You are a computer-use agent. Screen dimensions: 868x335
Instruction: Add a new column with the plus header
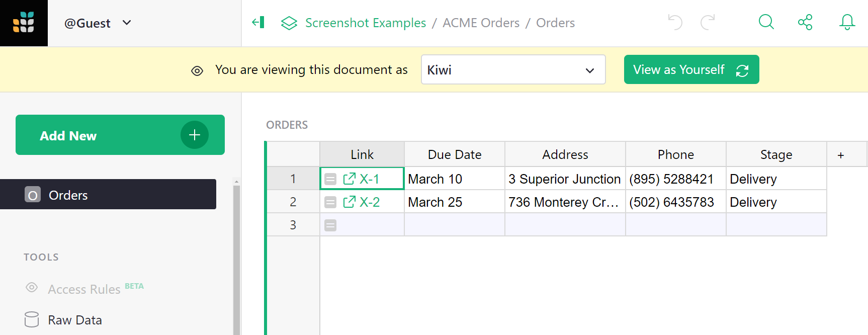click(x=841, y=154)
